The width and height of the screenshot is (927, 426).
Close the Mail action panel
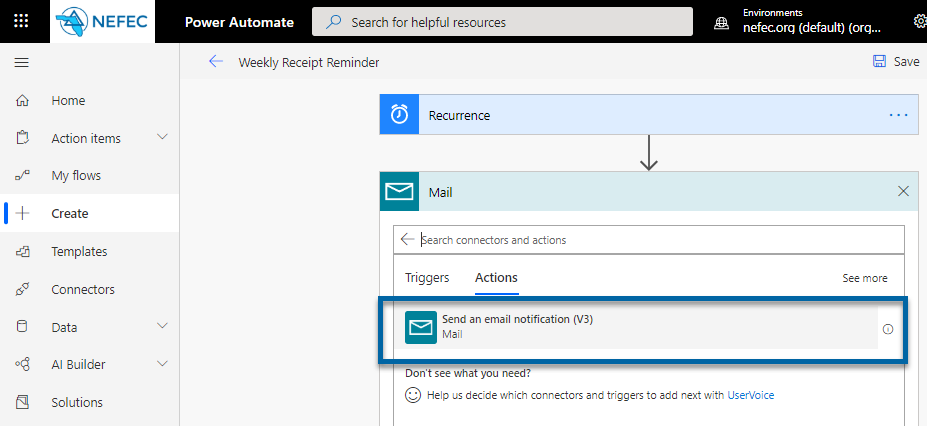[x=903, y=191]
